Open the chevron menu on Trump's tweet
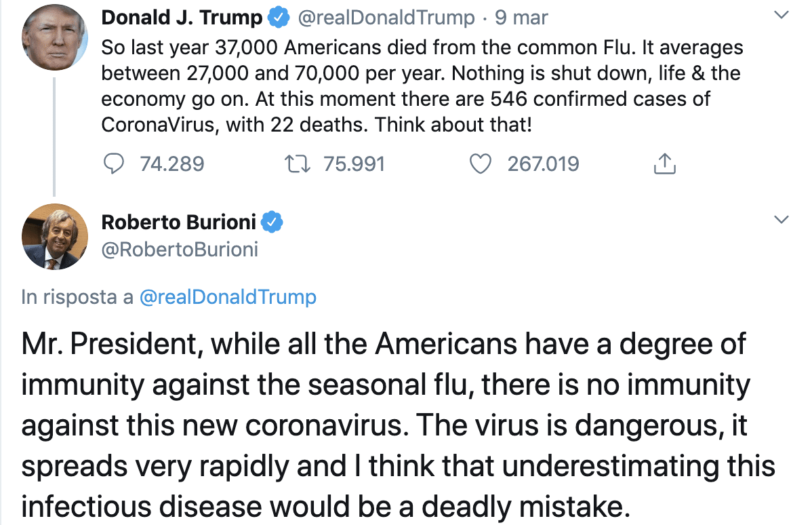 (781, 15)
